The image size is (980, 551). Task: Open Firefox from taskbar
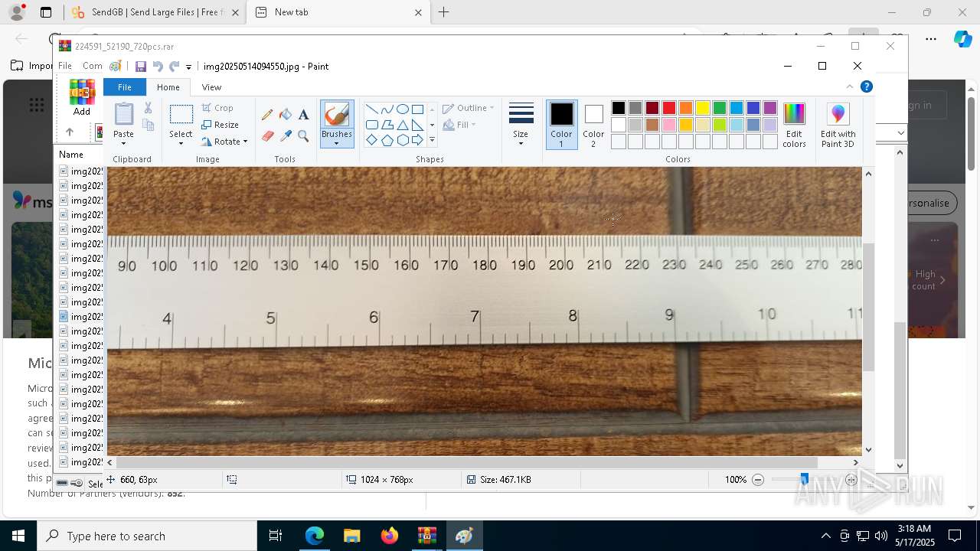[389, 536]
